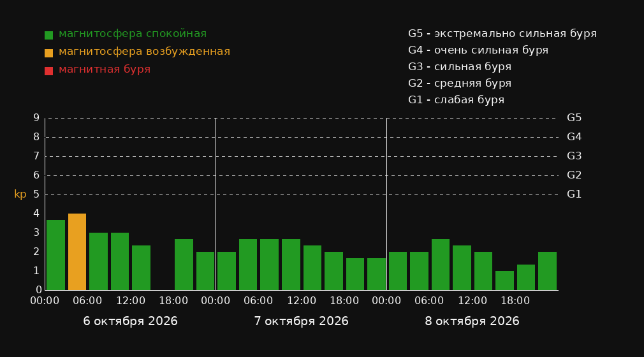Select the text "магнитосфера возбужденная"

coord(145,52)
